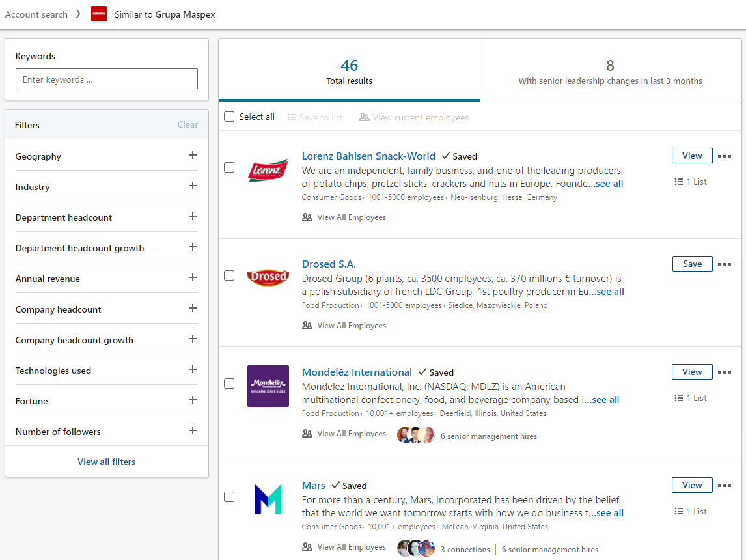Check the Mars row checkbox

click(x=229, y=497)
